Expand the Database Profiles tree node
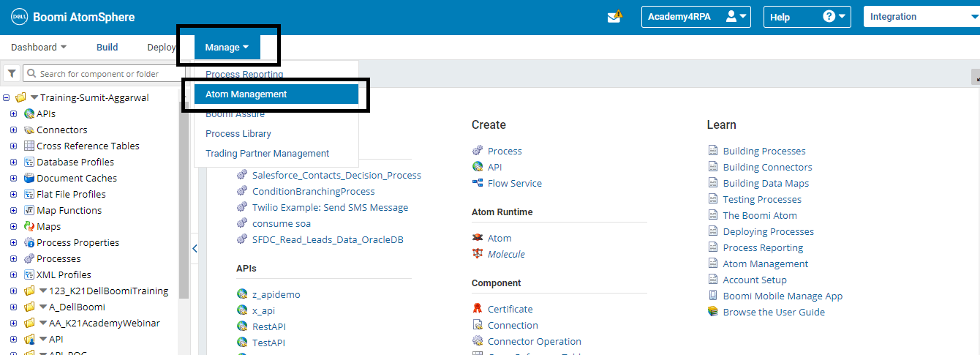This screenshot has height=355, width=980. (x=13, y=162)
